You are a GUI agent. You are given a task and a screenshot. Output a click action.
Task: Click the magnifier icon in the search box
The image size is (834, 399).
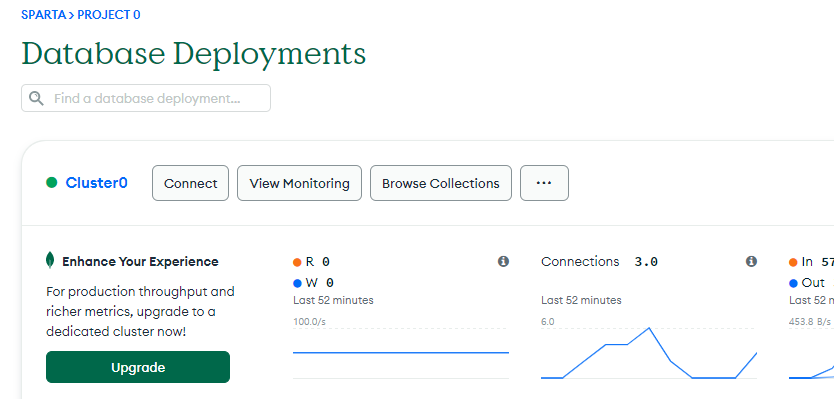click(36, 98)
